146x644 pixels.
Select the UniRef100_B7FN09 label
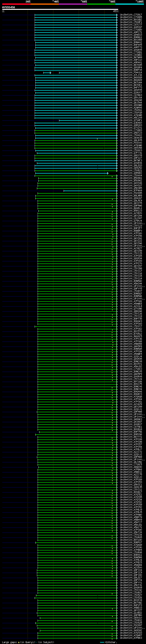click(131, 191)
